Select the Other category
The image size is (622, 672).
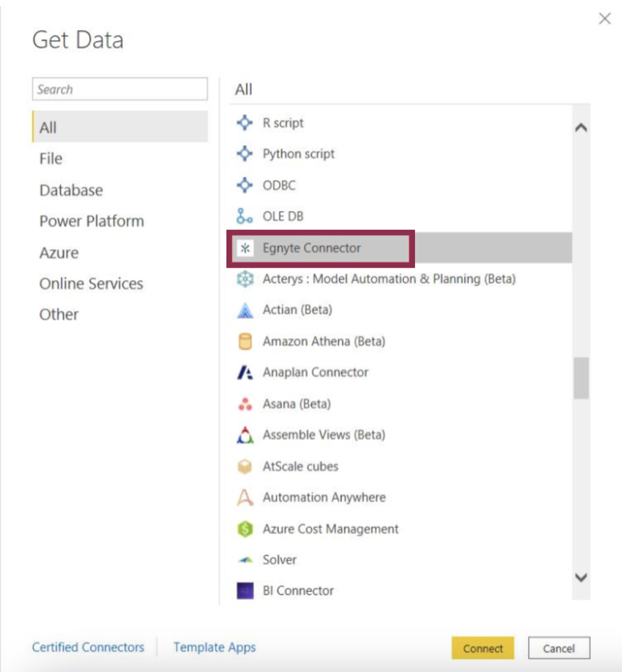coord(59,315)
